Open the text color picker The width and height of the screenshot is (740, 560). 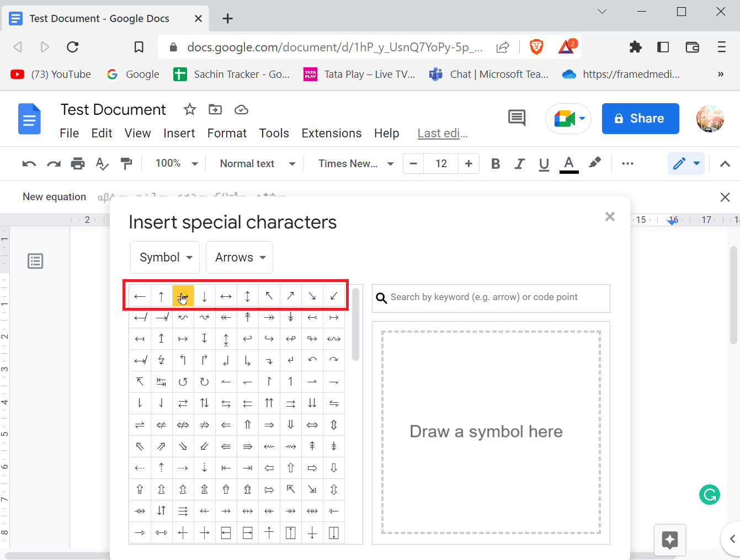point(569,164)
